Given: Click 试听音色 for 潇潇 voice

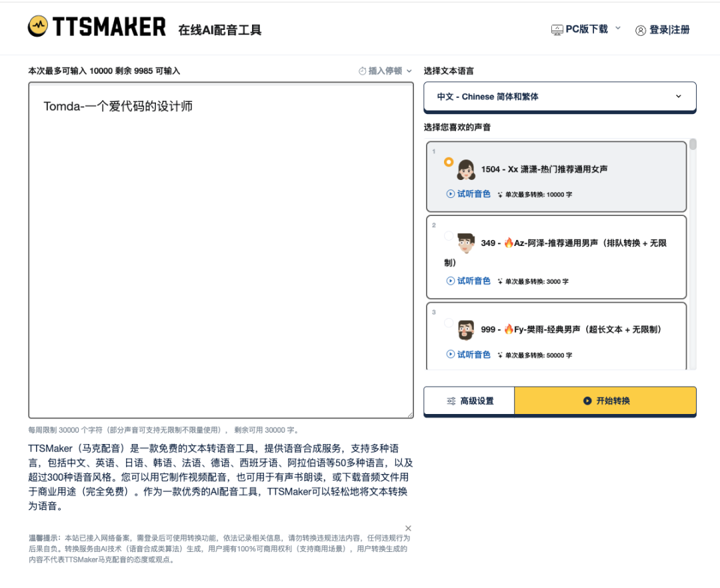Looking at the screenshot, I should [x=473, y=194].
